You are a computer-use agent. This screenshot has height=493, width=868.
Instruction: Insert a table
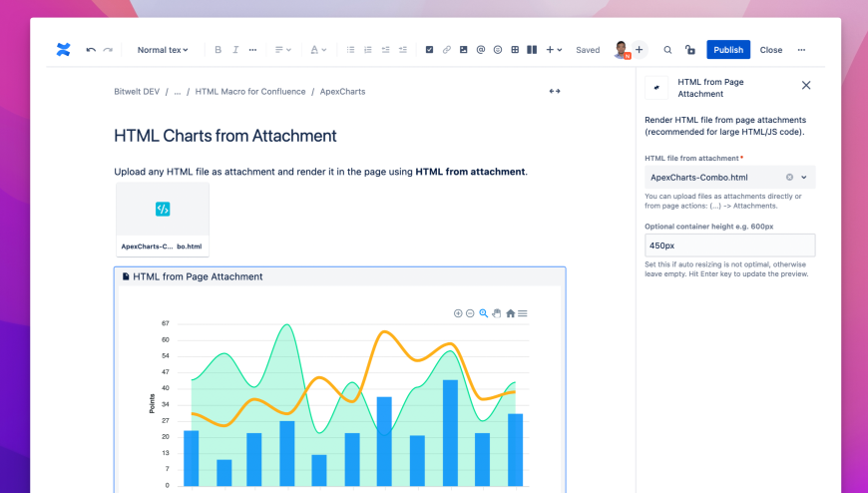(515, 50)
